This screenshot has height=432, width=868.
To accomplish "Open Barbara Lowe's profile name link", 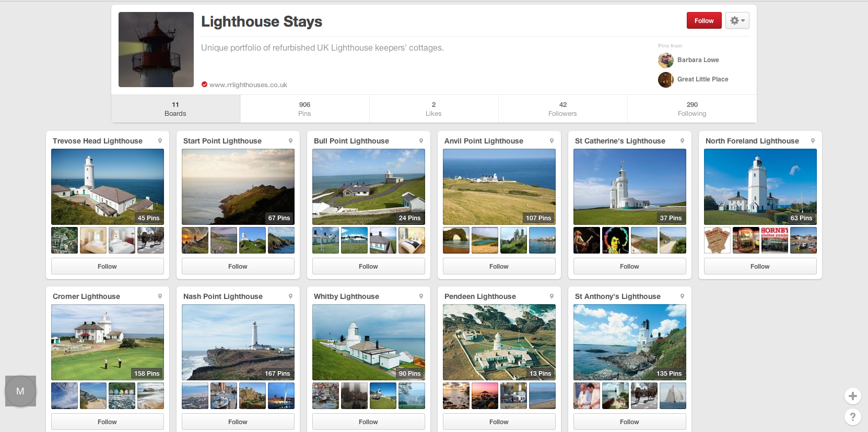I will click(698, 60).
